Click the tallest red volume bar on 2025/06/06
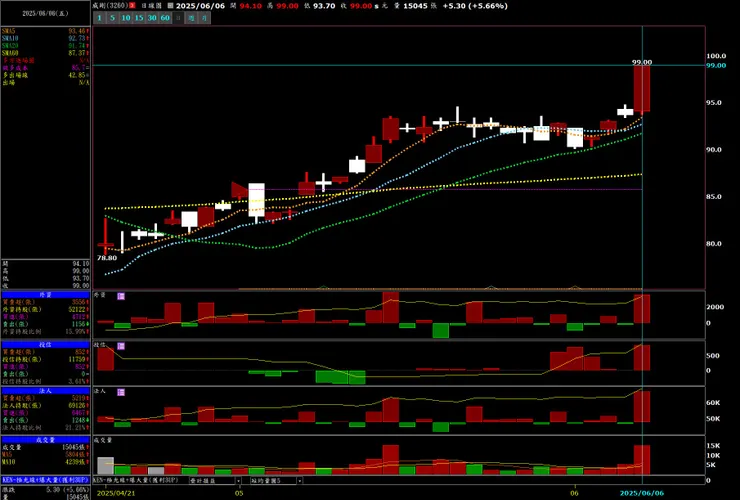Image resolution: width=740 pixels, height=500 pixels. pyautogui.click(x=642, y=460)
